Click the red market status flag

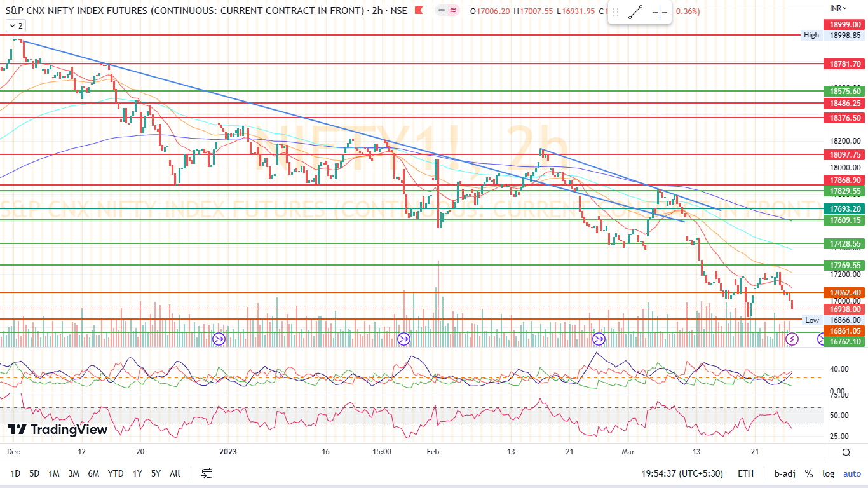pos(417,11)
